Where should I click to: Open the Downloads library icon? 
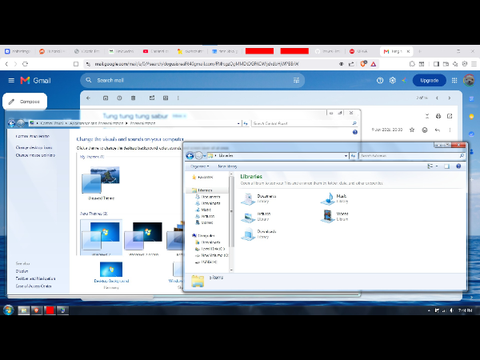click(x=248, y=234)
